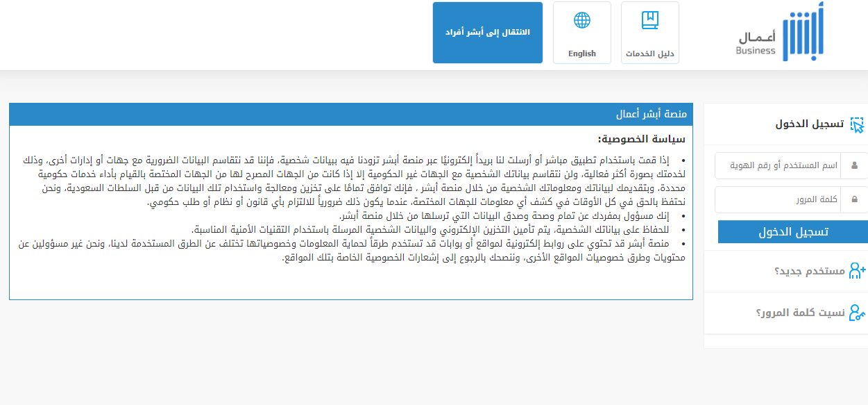Image resolution: width=868 pixels, height=405 pixels.
Task: Click the globe language icon
Action: (582, 20)
